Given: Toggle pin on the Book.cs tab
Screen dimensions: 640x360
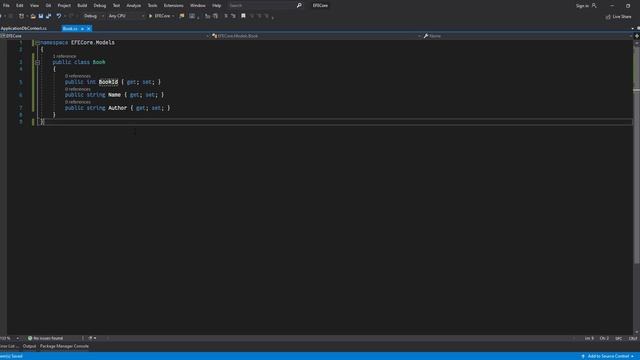Looking at the screenshot, I should tap(82, 29).
